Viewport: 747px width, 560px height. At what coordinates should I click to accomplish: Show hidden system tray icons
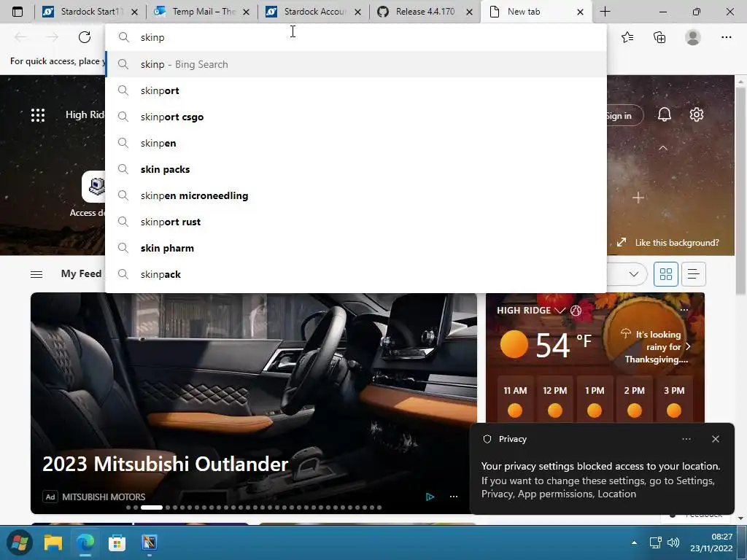point(634,542)
